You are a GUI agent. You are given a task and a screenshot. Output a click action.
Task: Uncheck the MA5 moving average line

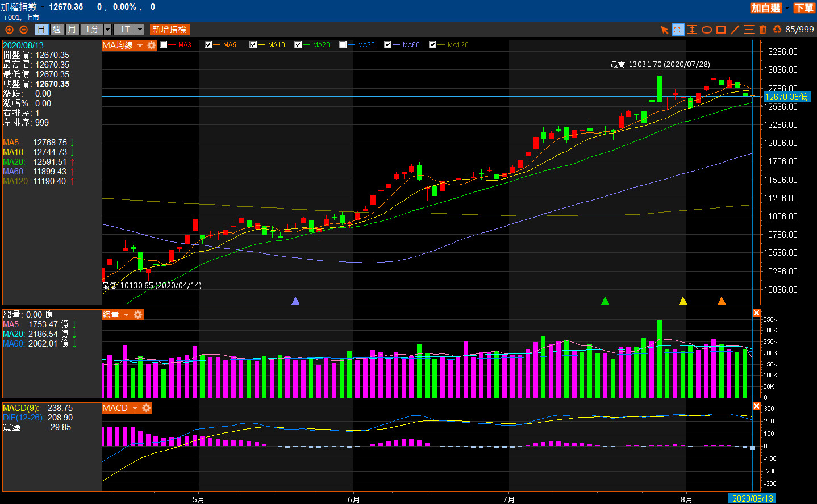pos(209,45)
